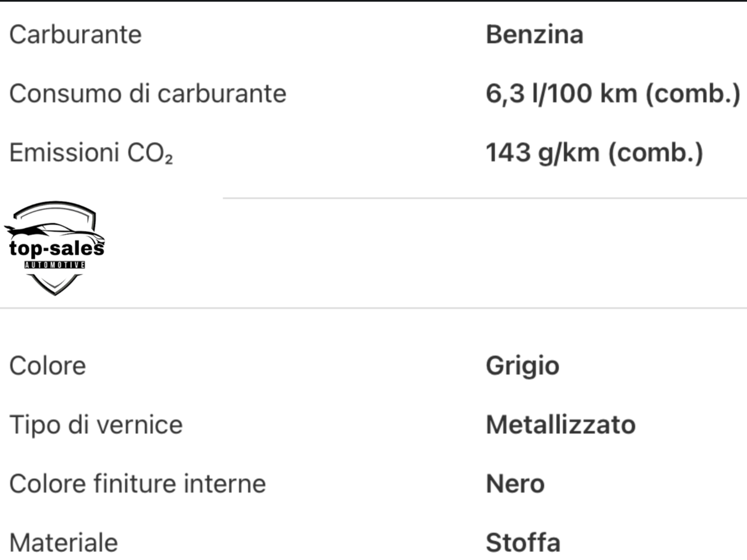Click the Benzina fuel value
This screenshot has width=747, height=560.
click(x=534, y=35)
